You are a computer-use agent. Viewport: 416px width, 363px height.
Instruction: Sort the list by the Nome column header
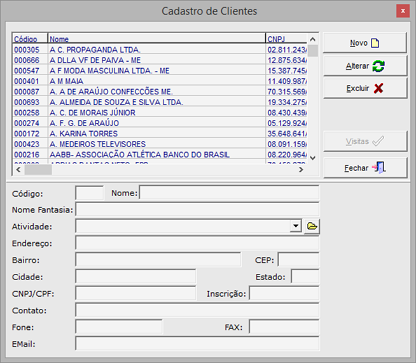click(156, 39)
